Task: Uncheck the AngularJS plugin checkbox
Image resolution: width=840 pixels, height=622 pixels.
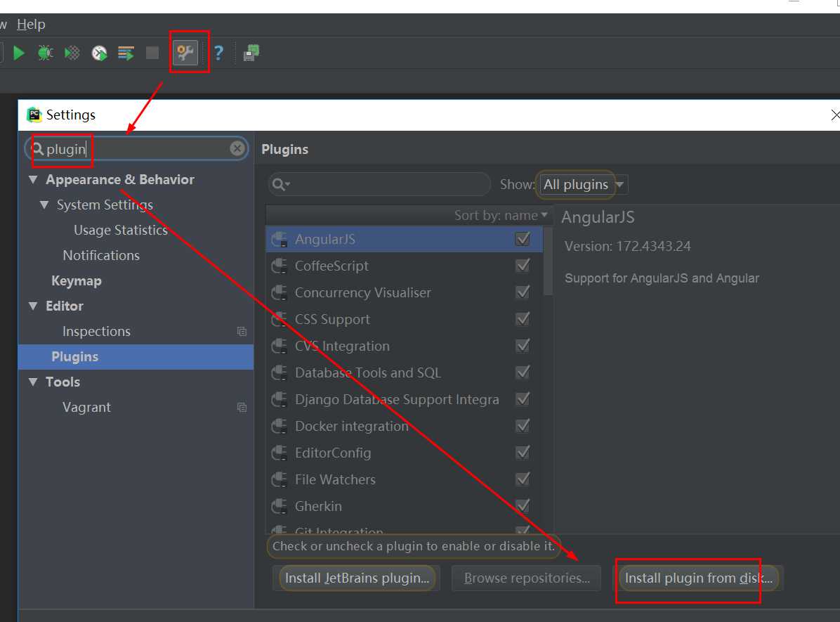Action: click(x=523, y=239)
